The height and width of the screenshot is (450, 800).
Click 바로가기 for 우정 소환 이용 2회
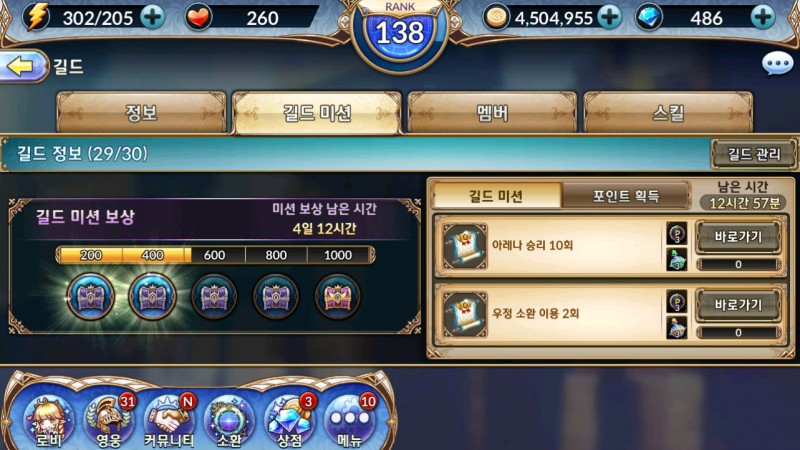point(738,305)
